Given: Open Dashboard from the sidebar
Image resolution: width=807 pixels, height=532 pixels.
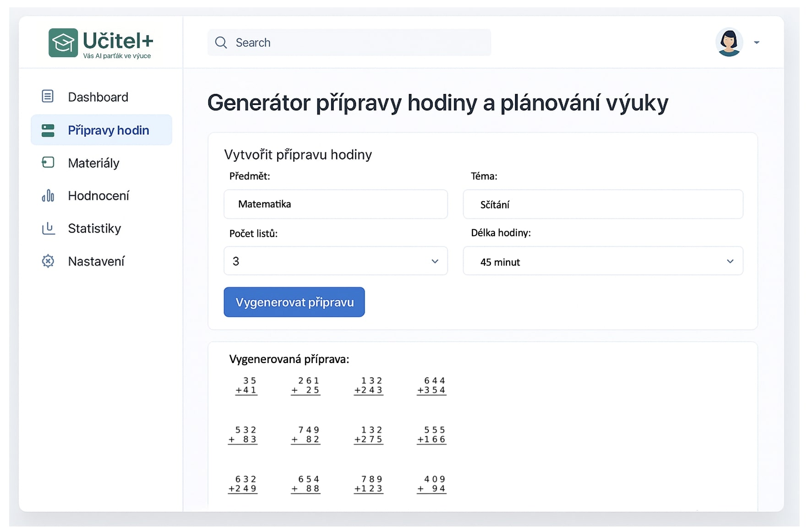Looking at the screenshot, I should pos(98,97).
